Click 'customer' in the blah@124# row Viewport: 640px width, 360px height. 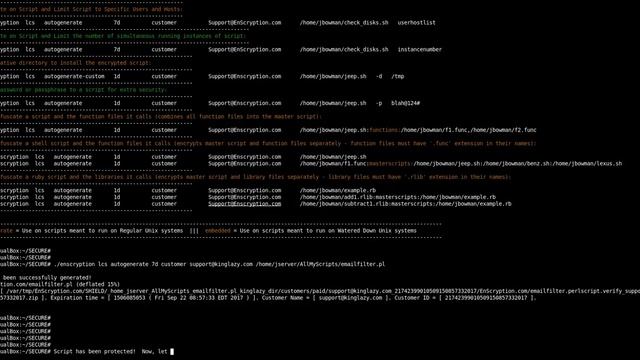pyautogui.click(x=164, y=103)
